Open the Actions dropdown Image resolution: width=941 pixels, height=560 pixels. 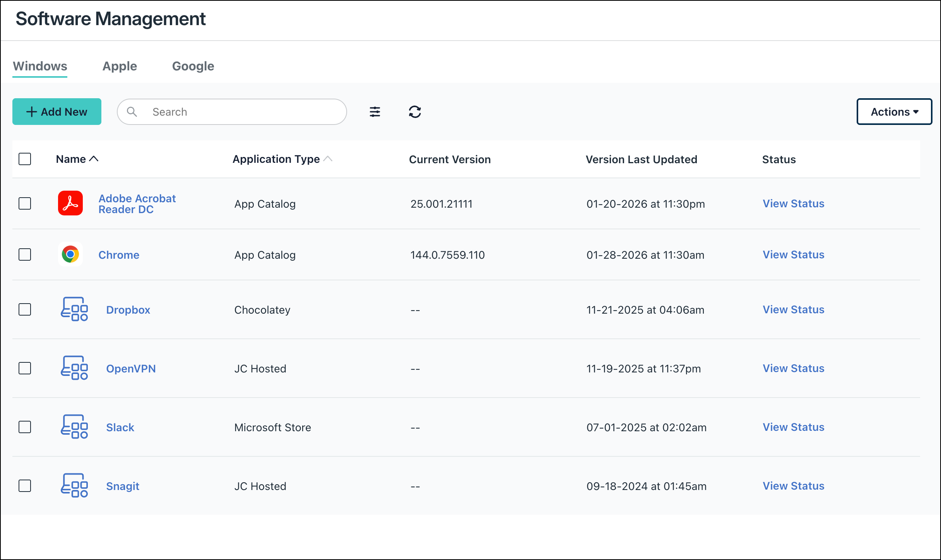[894, 112]
